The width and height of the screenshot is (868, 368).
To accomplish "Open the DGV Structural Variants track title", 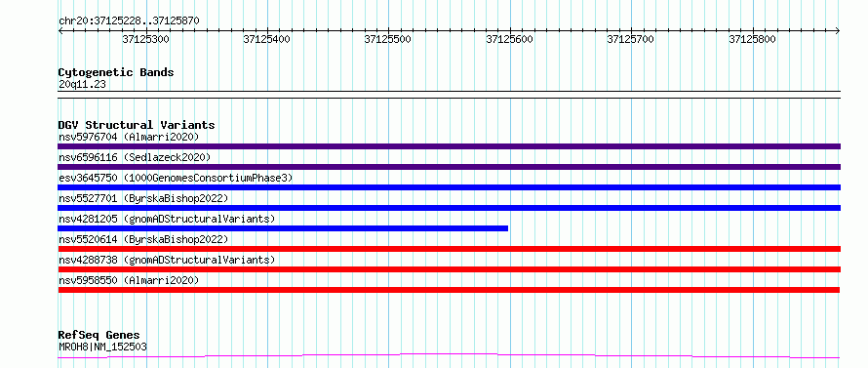I will click(137, 125).
